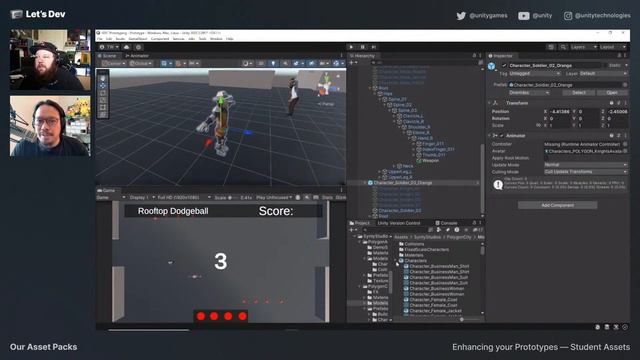Toggle 2D view mode in scene
Image resolution: width=640 pixels, height=360 pixels.
tap(261, 63)
